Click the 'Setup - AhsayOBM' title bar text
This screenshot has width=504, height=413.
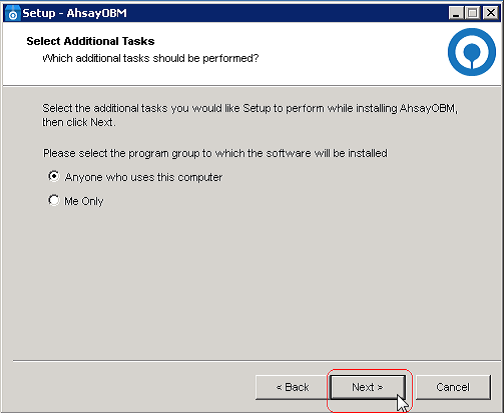coord(75,13)
